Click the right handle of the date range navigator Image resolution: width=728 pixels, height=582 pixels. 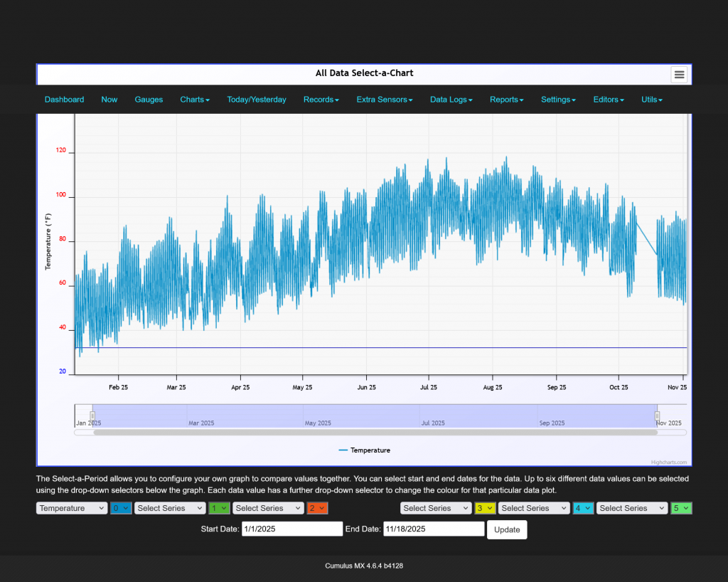click(x=657, y=416)
